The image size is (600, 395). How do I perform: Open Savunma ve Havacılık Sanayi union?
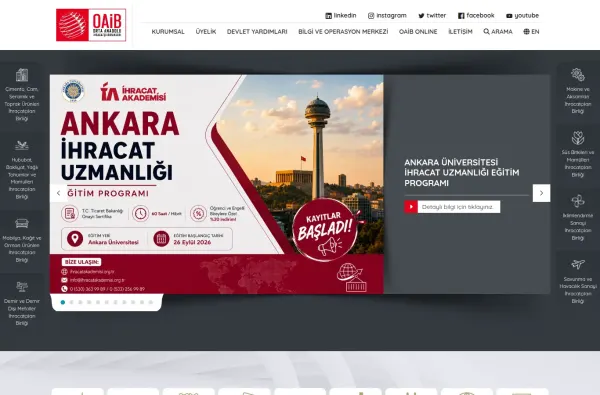(x=578, y=281)
